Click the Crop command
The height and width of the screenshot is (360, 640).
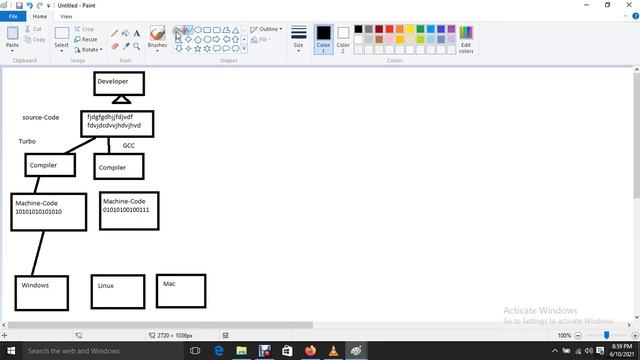click(x=84, y=29)
